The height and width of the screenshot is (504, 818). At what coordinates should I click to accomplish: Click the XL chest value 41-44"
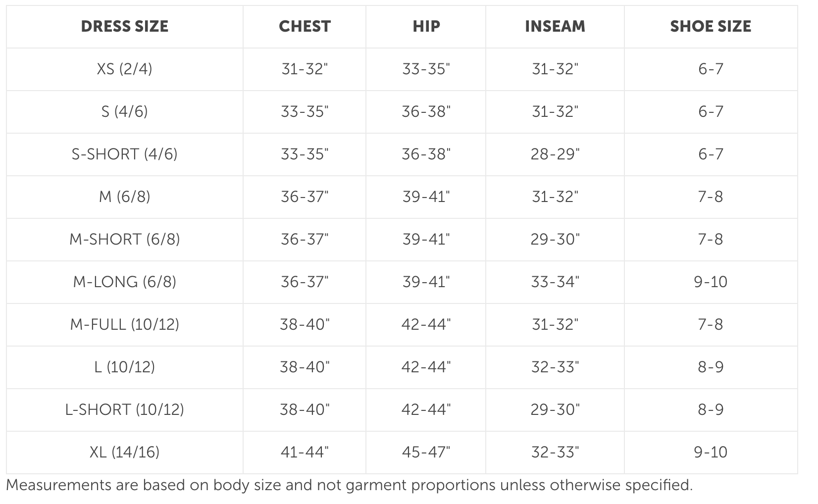click(x=305, y=452)
